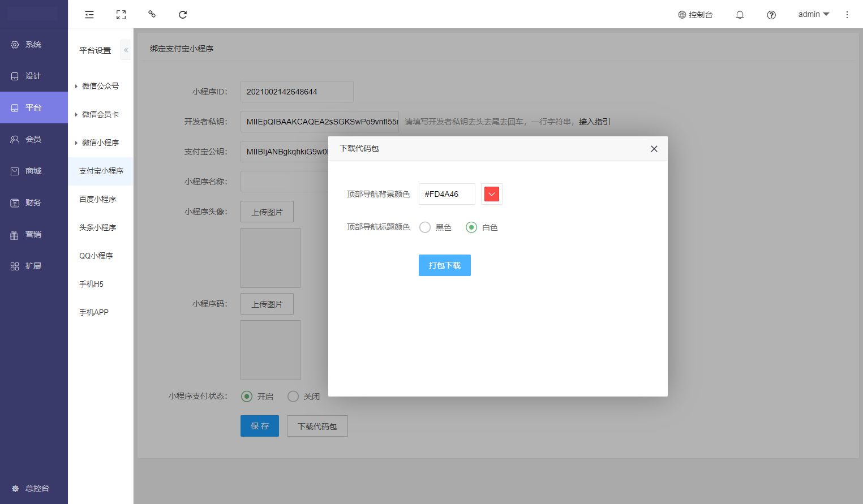
Task: Click the #FD4A46 color code input field
Action: click(446, 194)
